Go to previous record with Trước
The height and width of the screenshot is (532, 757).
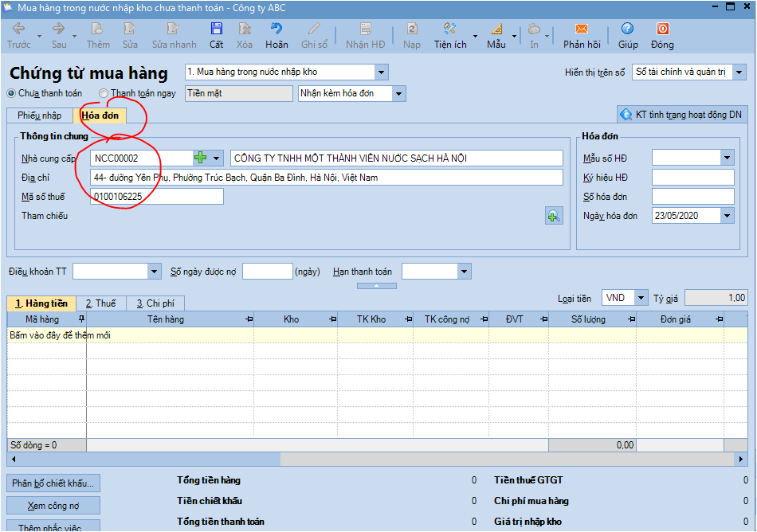click(19, 36)
